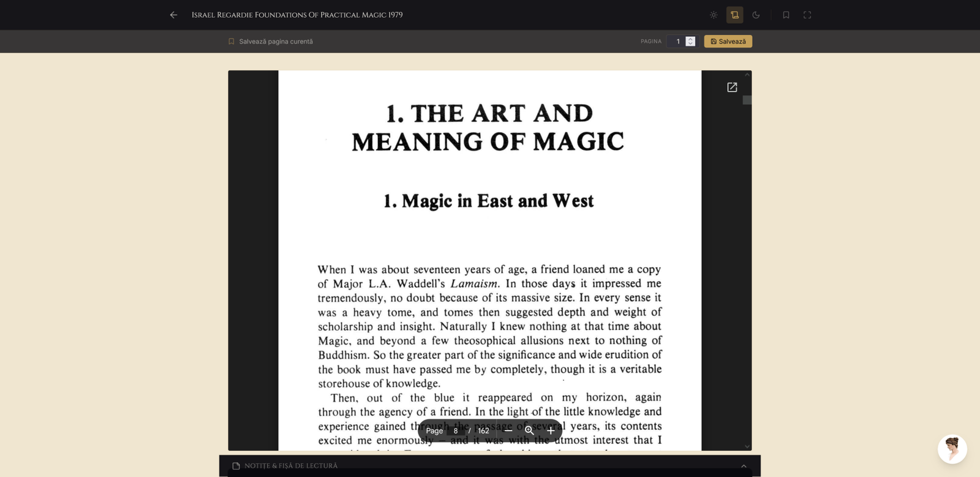The width and height of the screenshot is (980, 477).
Task: Click the chevron on the notes panel
Action: pos(744,466)
